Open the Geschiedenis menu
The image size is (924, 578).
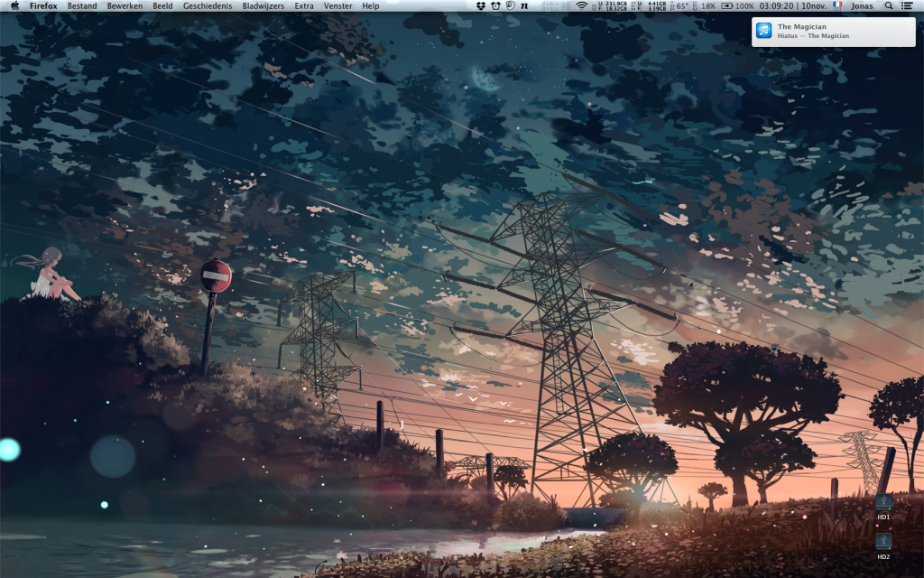tap(208, 5)
